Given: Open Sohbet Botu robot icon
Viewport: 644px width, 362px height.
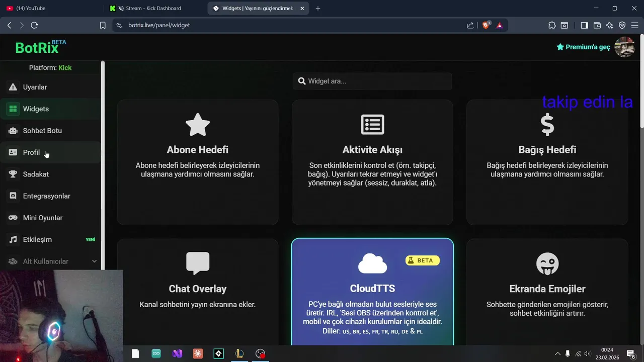Looking at the screenshot, I should (x=13, y=131).
